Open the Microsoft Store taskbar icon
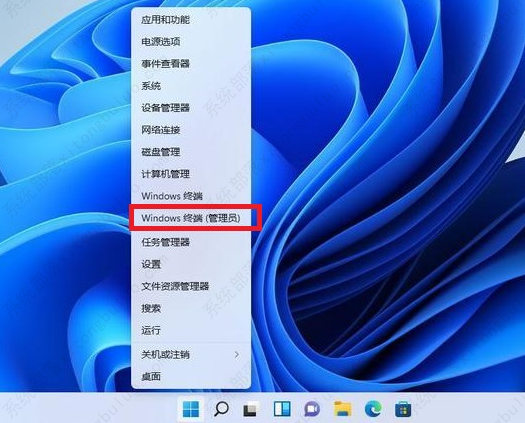525x423 pixels. 403,409
